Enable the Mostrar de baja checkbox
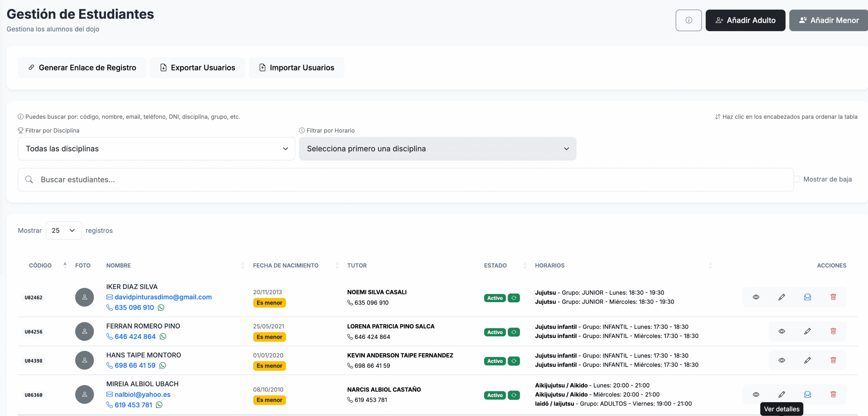The height and width of the screenshot is (416, 868). 797,179
